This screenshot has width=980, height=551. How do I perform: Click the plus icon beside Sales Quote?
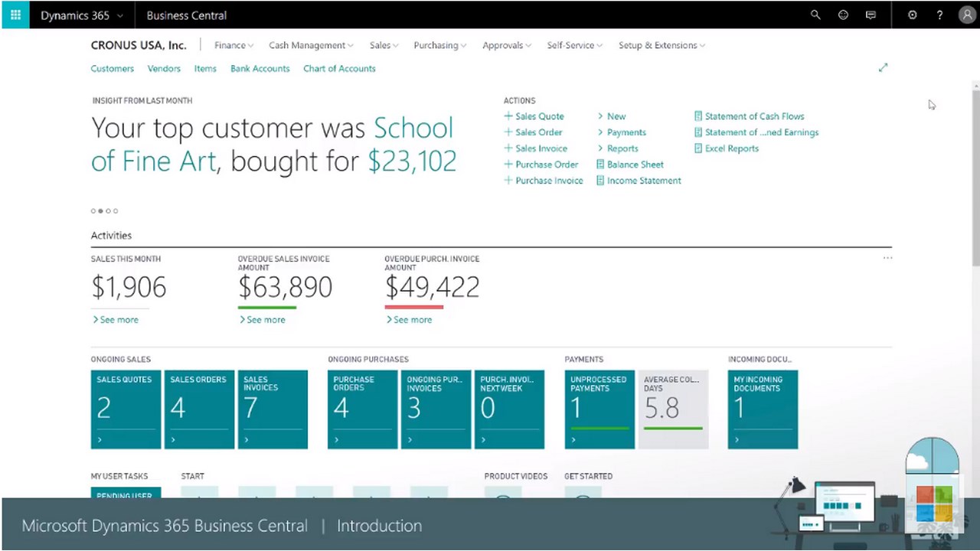508,116
